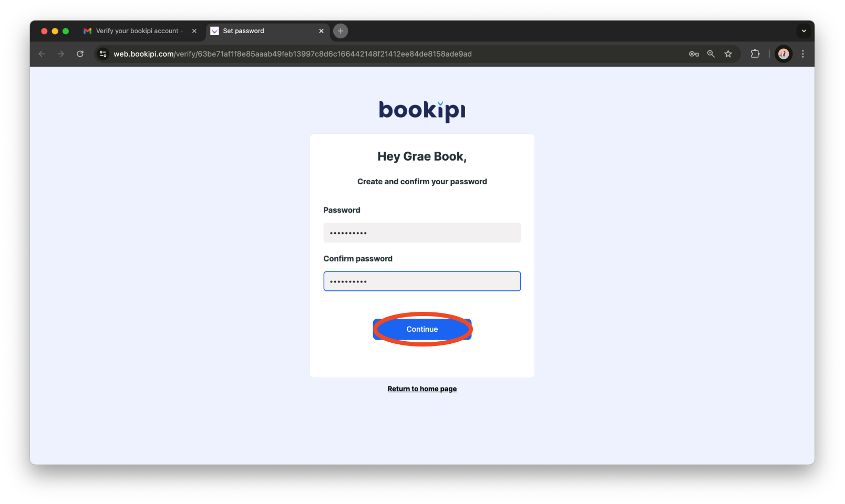Reload the page
Image resolution: width=845 pixels, height=504 pixels.
click(80, 54)
